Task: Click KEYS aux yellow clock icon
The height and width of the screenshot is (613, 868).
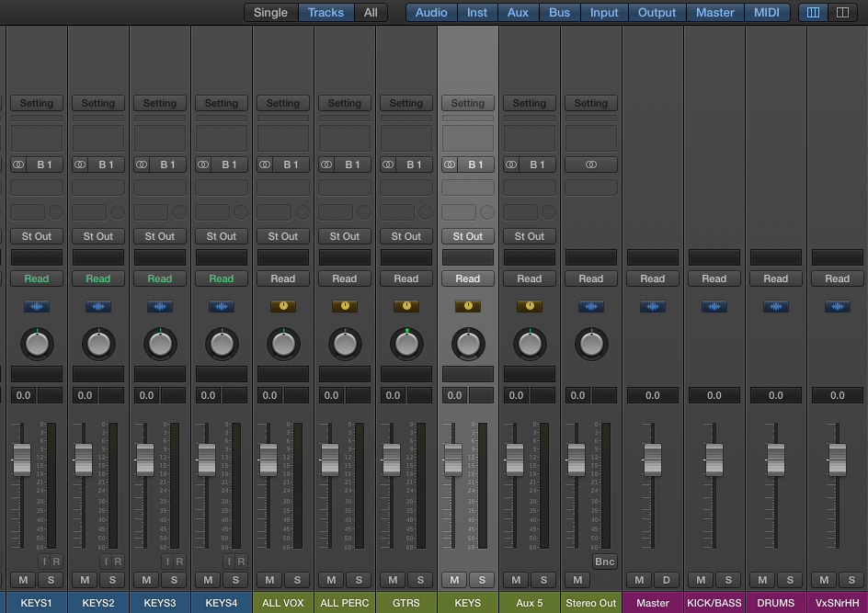Action: tap(468, 305)
